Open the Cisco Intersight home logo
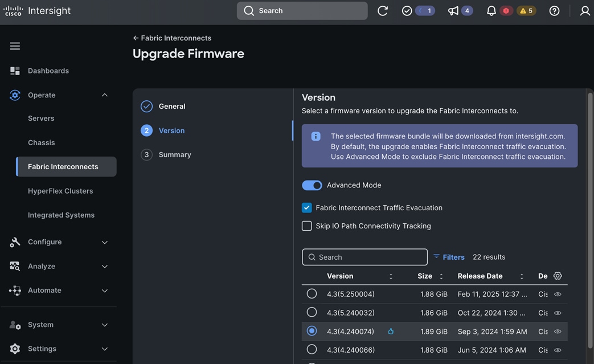This screenshot has height=364, width=594. pyautogui.click(x=37, y=11)
